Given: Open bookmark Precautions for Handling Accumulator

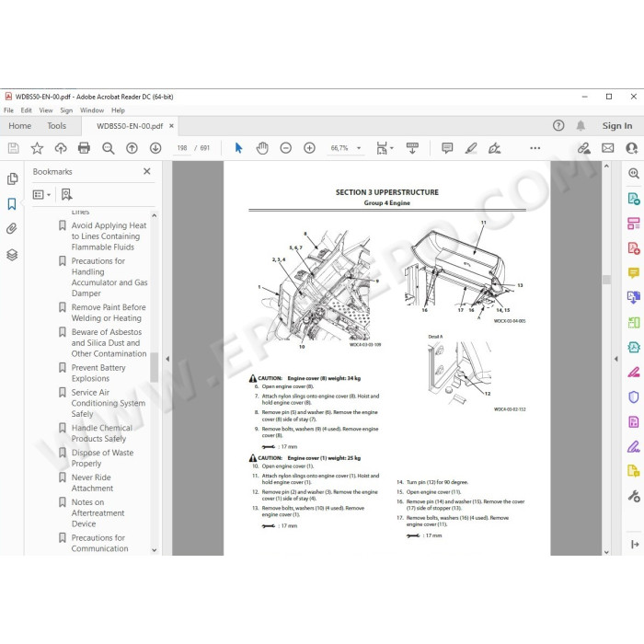Looking at the screenshot, I should (109, 277).
